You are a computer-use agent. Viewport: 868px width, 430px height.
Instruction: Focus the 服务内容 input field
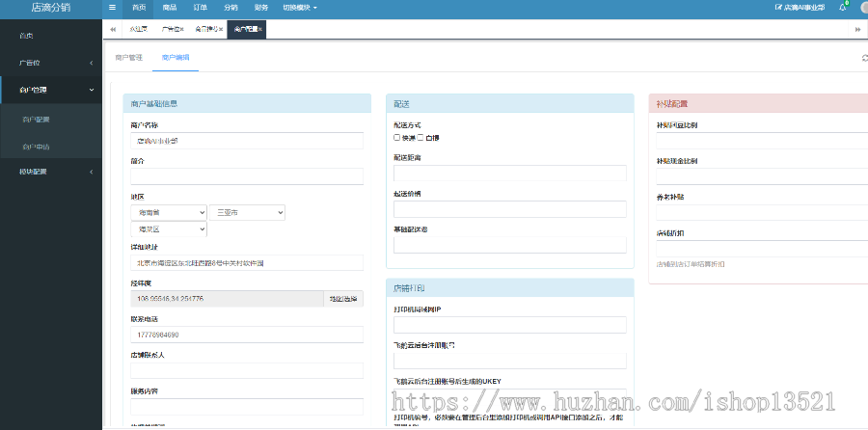pos(247,407)
